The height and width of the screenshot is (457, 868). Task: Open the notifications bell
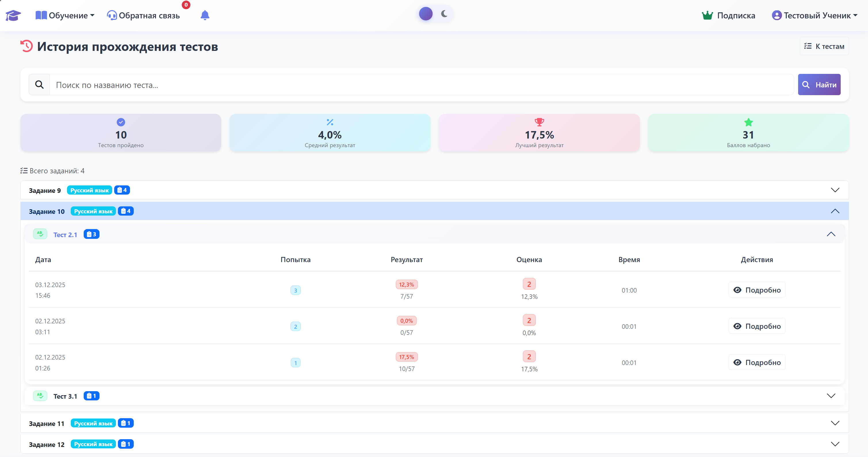pos(205,15)
